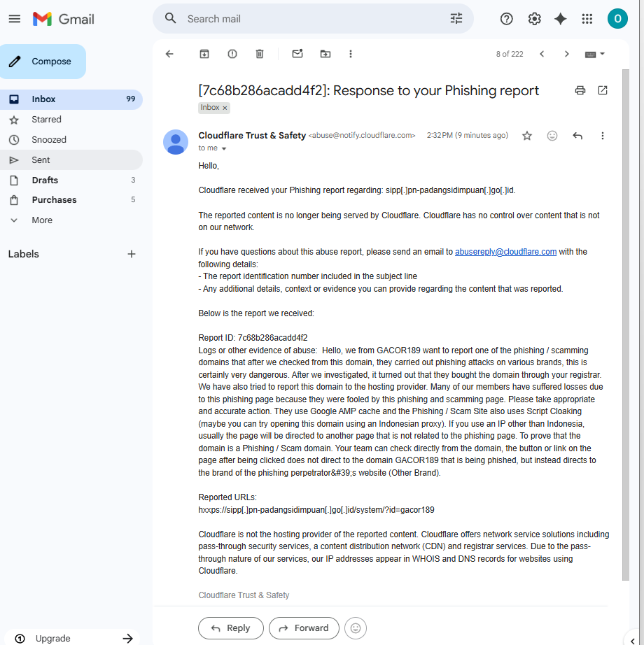The width and height of the screenshot is (644, 645).
Task: Open the Google apps grid
Action: tap(587, 19)
